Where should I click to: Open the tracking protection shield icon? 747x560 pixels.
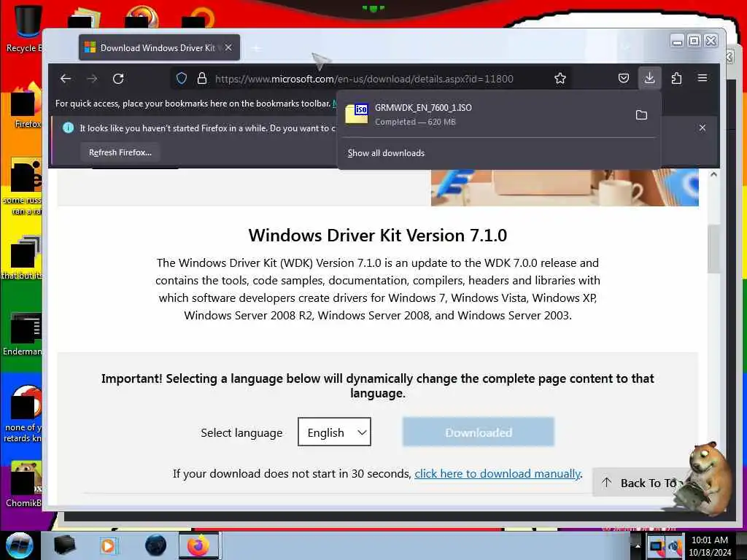pos(182,79)
